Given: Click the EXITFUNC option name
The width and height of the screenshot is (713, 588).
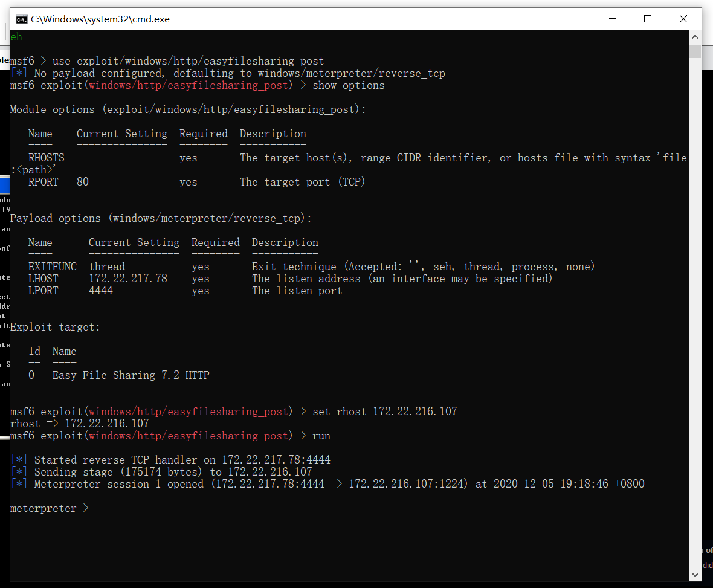Looking at the screenshot, I should (53, 267).
